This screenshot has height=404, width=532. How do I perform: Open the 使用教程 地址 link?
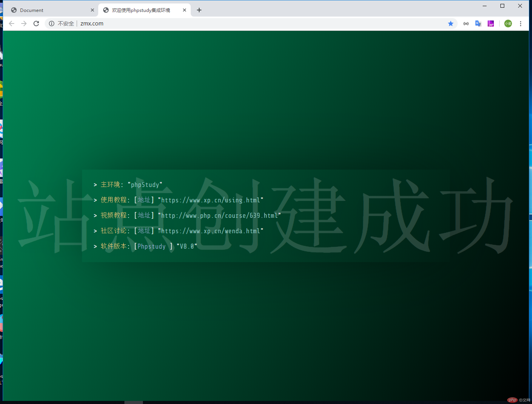(144, 200)
